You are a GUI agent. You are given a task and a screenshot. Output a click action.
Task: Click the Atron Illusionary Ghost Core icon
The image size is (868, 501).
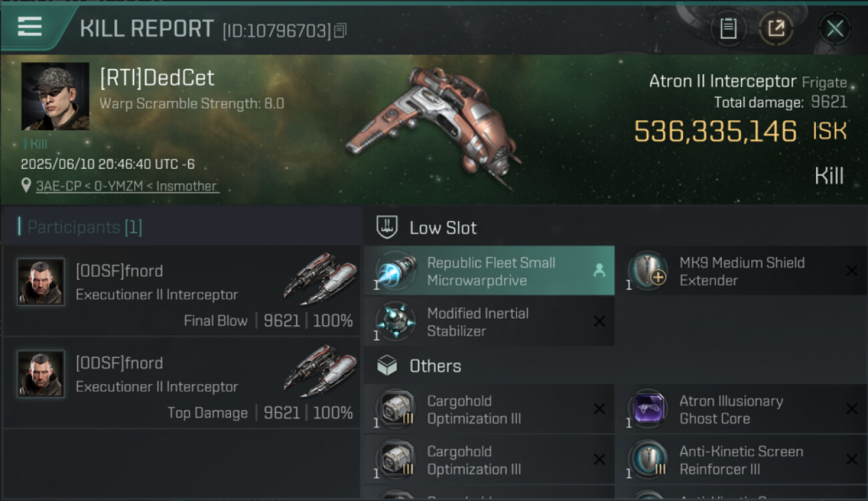pos(648,409)
